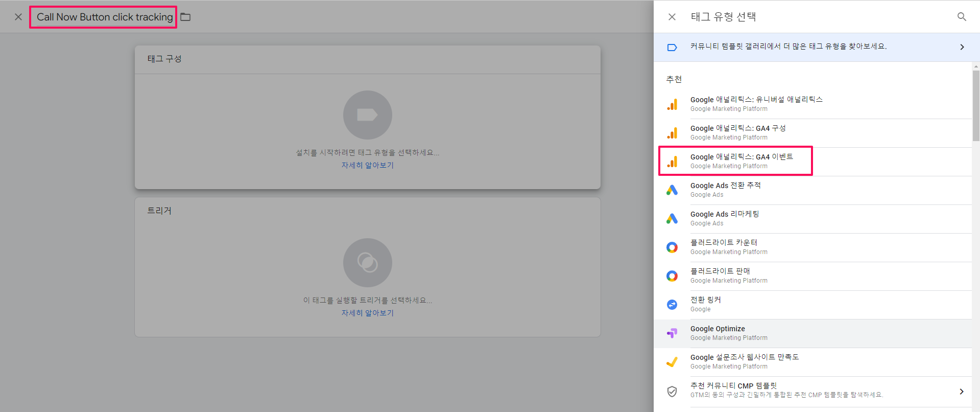Click Universal Analytics bar chart icon
The width and height of the screenshot is (980, 412).
click(x=672, y=105)
